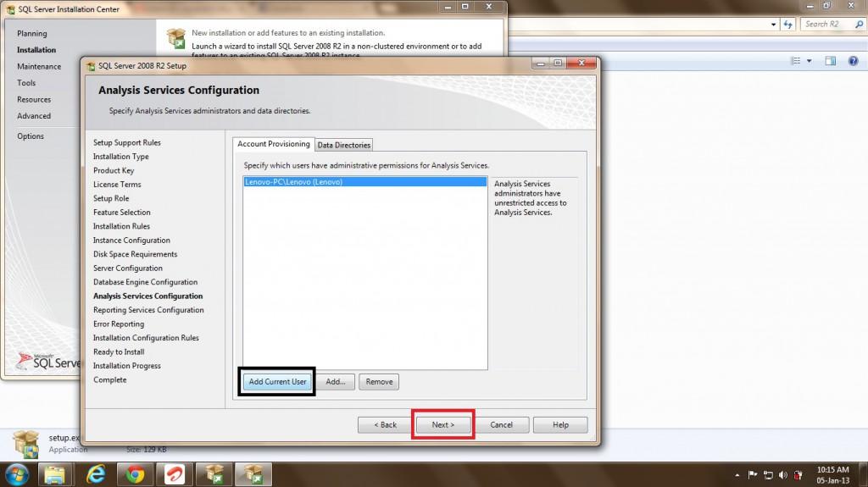Open Advanced in SQL Server Installation Center

(x=34, y=116)
